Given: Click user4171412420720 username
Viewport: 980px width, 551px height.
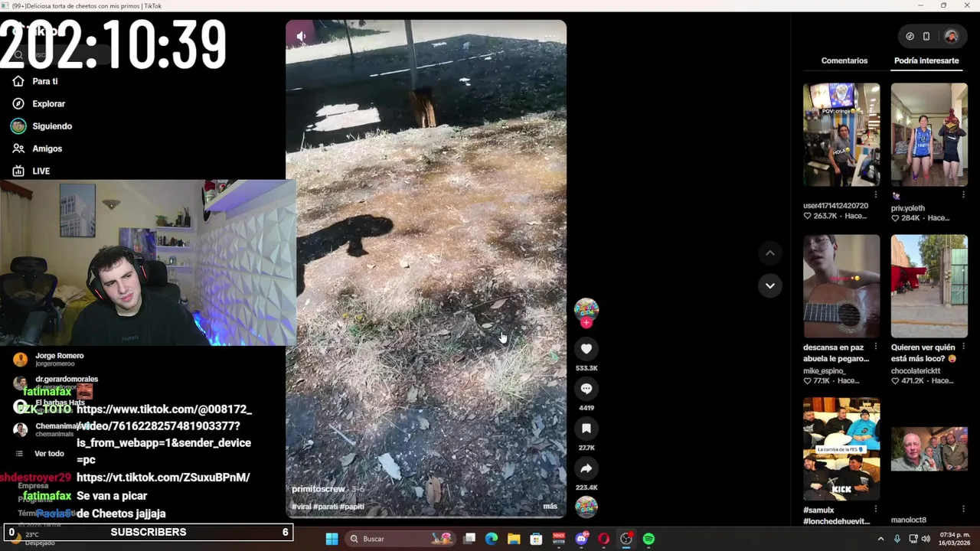Looking at the screenshot, I should tap(835, 206).
